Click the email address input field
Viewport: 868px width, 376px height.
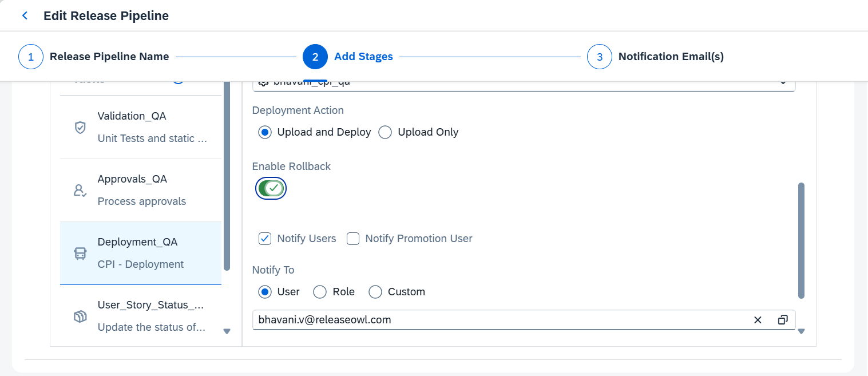[x=498, y=320]
